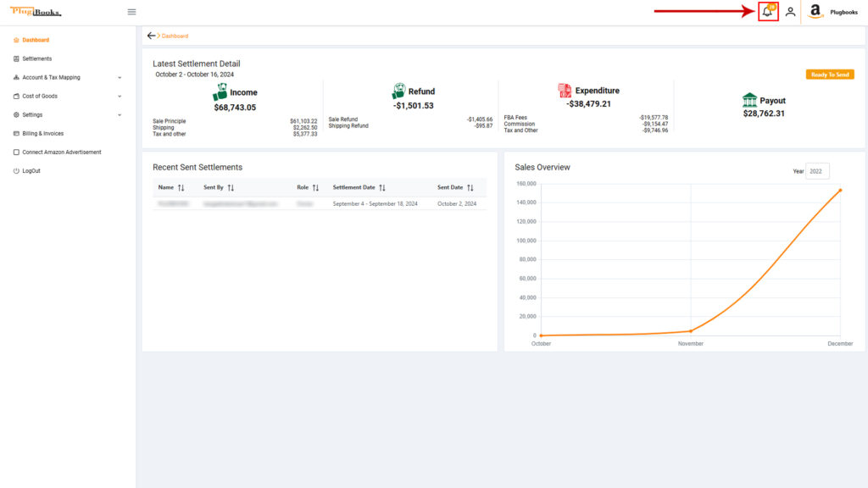Screen dimensions: 868x488
Task: Expand Cost of Goods chevron
Action: [120, 97]
